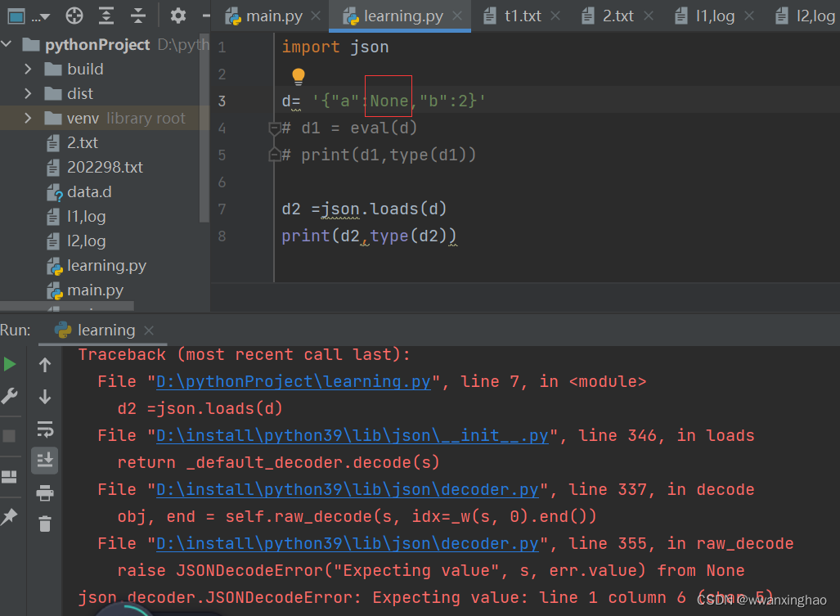Rerun learning with green play icon

pyautogui.click(x=9, y=365)
